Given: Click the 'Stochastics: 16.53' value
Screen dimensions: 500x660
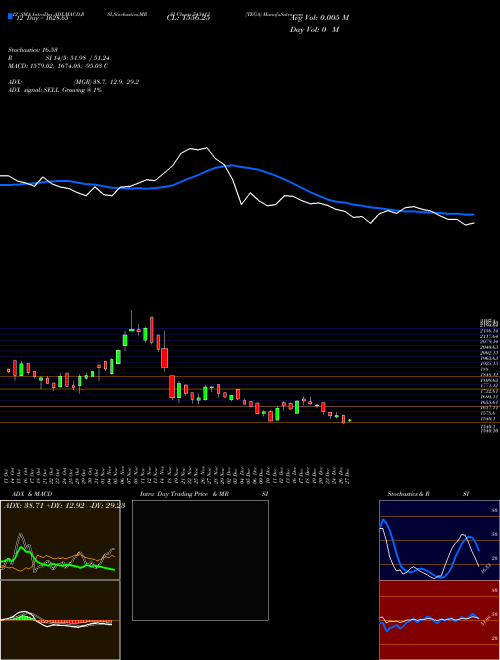Looking at the screenshot, I should [35, 50].
